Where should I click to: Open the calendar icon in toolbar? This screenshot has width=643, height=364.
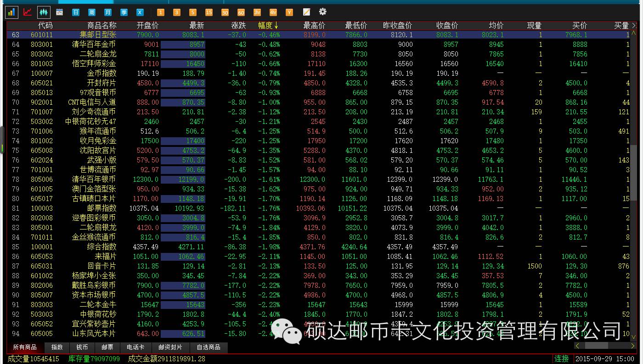pos(59,12)
